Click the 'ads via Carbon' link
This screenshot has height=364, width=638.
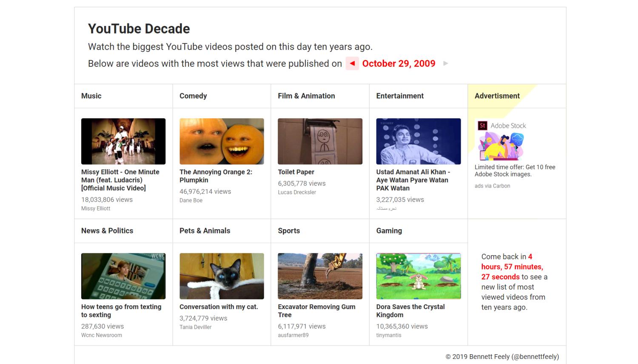click(492, 186)
